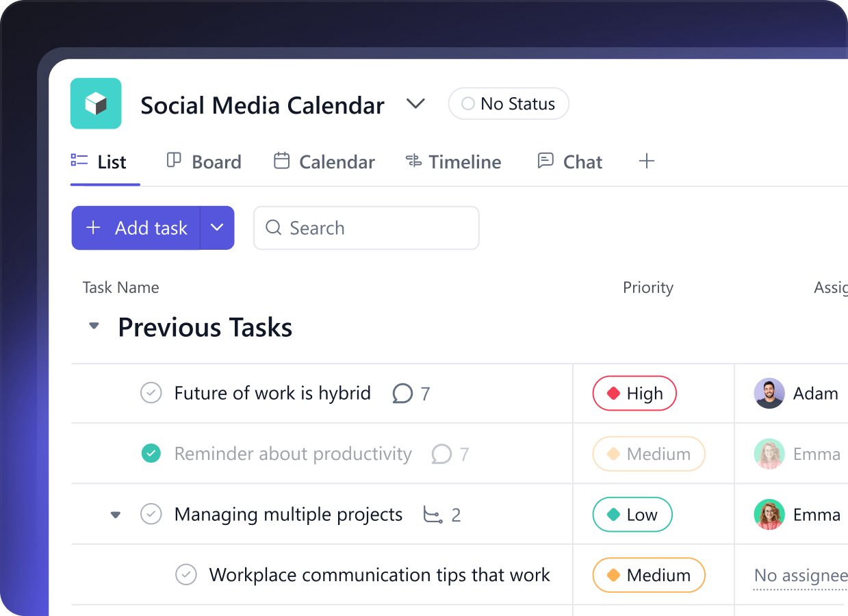Open the Timeline tab

[453, 162]
